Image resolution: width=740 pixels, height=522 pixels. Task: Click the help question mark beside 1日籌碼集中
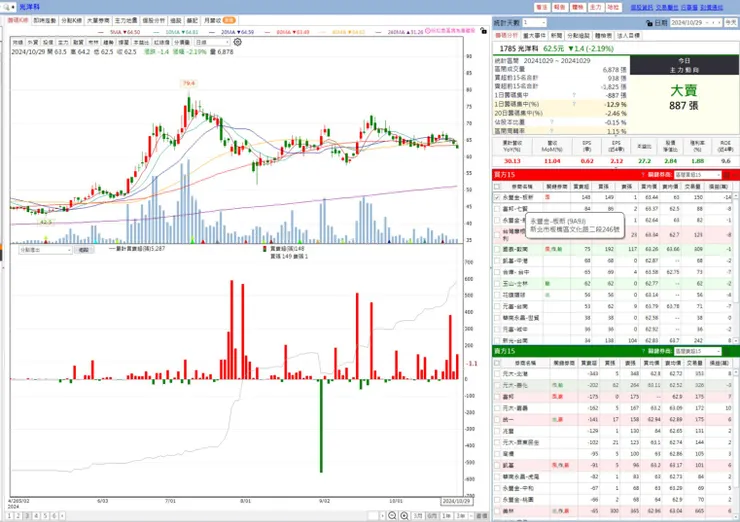(x=574, y=95)
